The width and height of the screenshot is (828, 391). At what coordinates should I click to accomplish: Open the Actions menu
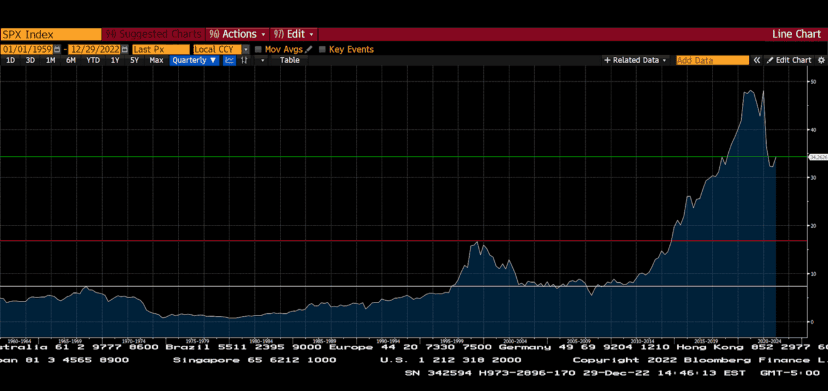pos(238,34)
